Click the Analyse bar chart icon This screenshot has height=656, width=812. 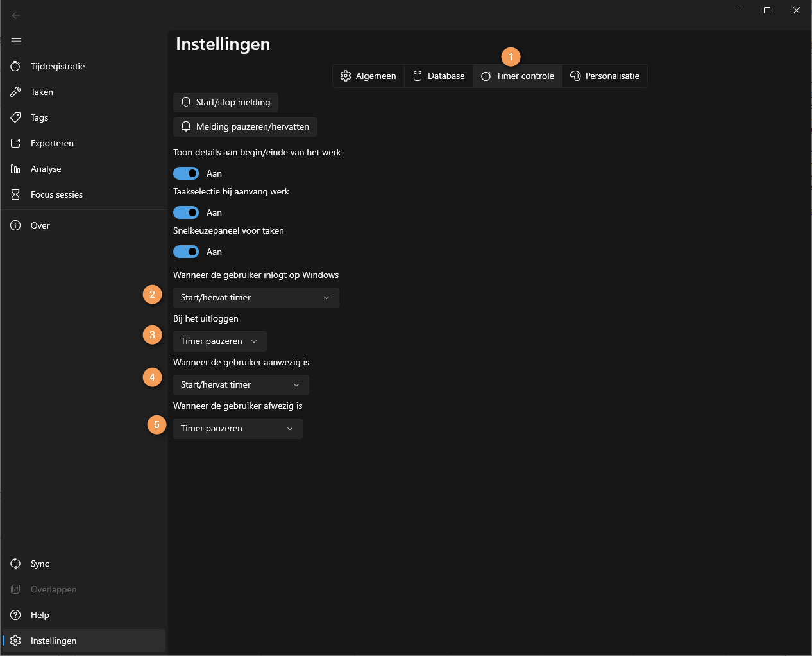pos(16,169)
